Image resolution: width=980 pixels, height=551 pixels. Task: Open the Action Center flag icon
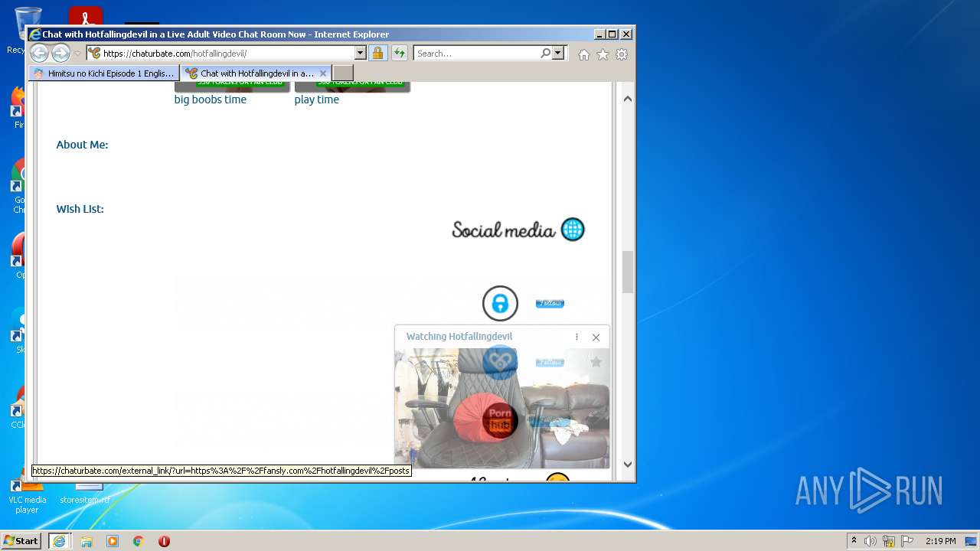pos(907,541)
